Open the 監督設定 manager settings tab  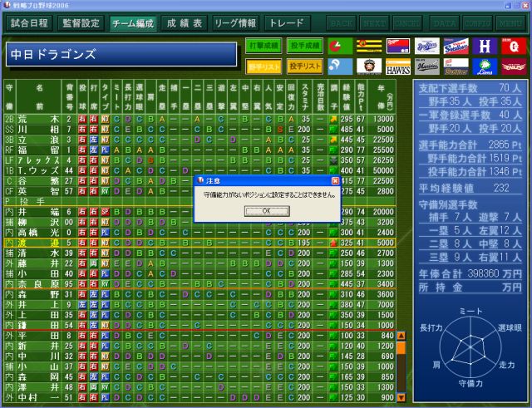click(81, 23)
